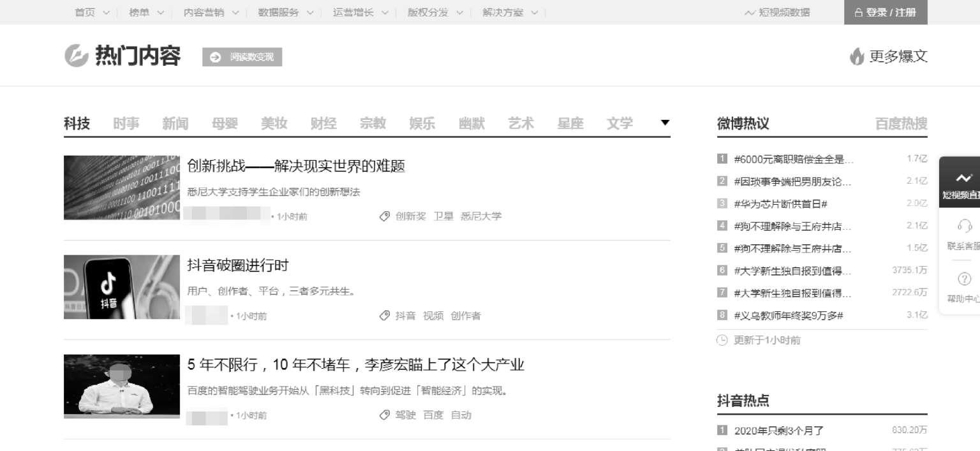Click the 悉尼大学 tag after 卫星
The image size is (980, 451).
coord(482,216)
